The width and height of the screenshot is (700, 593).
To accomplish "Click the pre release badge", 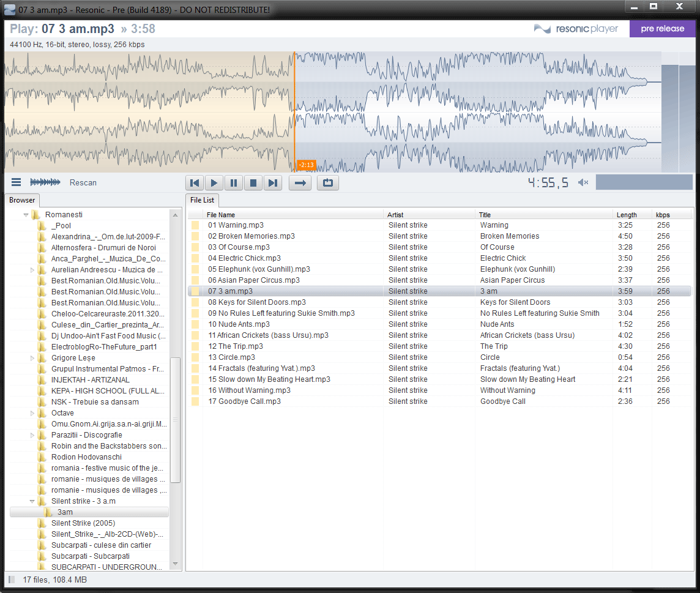I will click(662, 29).
